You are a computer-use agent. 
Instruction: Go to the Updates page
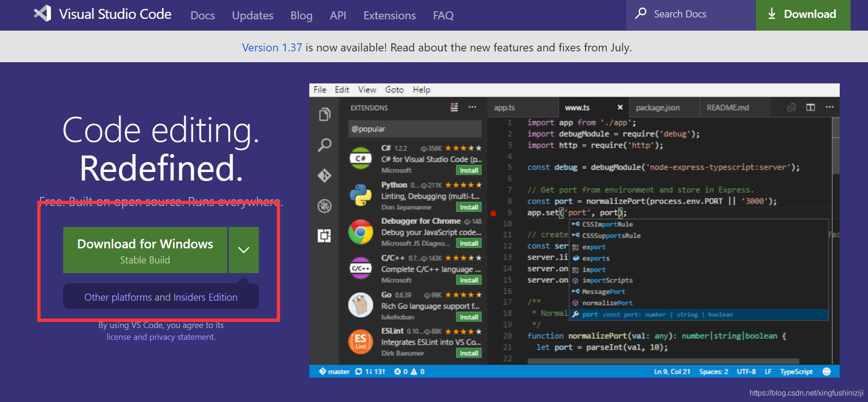coord(253,16)
